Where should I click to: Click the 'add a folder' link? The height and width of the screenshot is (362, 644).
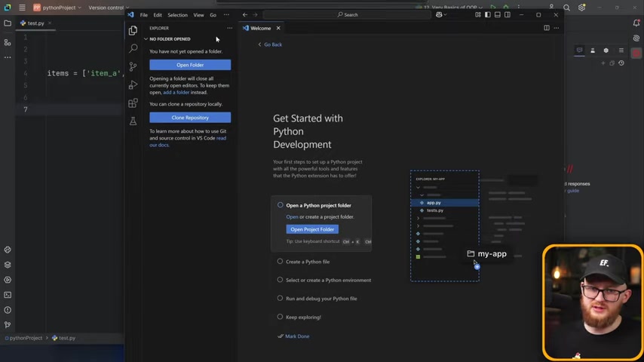coord(176,93)
